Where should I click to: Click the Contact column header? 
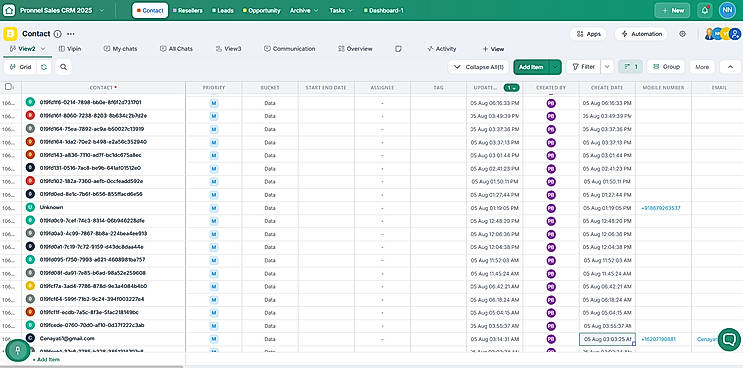[x=103, y=88]
